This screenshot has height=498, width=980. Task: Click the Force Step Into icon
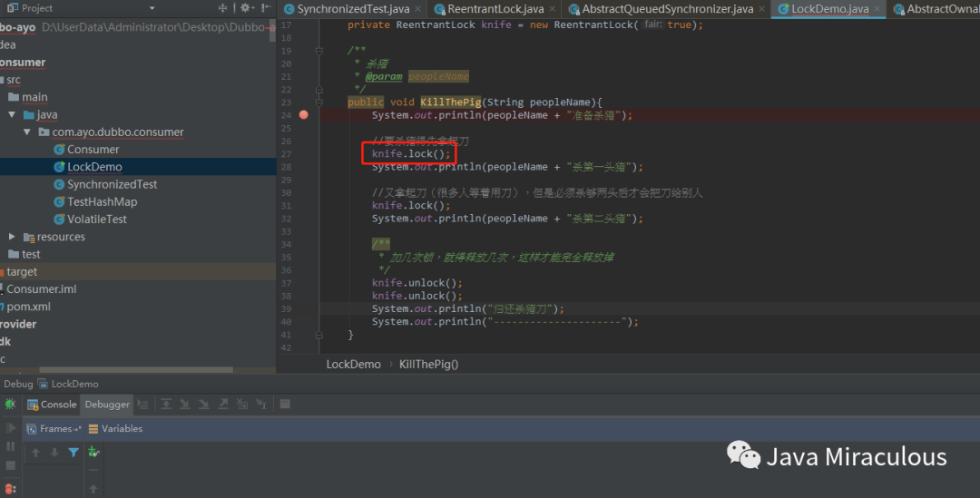point(204,405)
